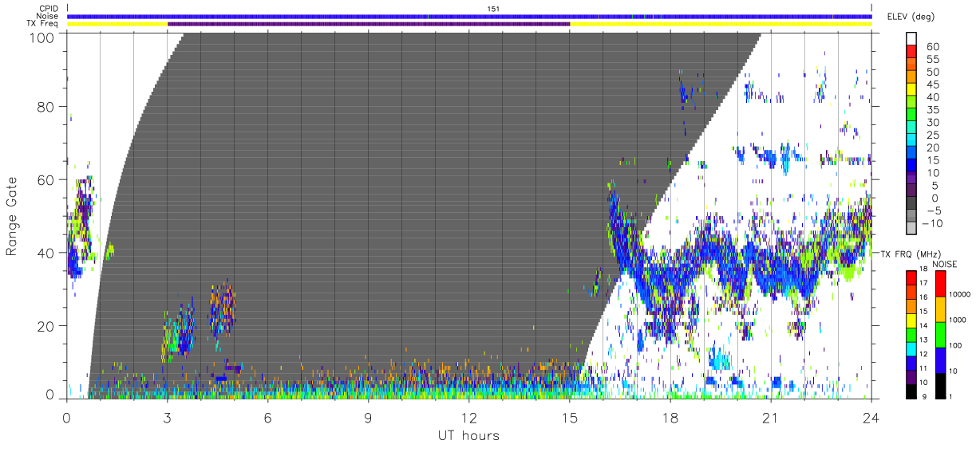Select the ELEV (deg) legend title
This screenshot has width=980, height=452.
(x=911, y=17)
